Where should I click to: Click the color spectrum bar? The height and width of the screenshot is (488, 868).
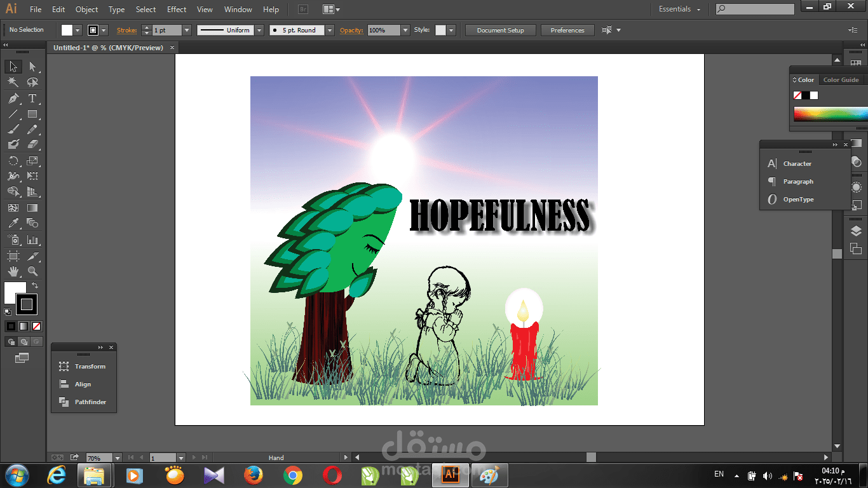831,114
